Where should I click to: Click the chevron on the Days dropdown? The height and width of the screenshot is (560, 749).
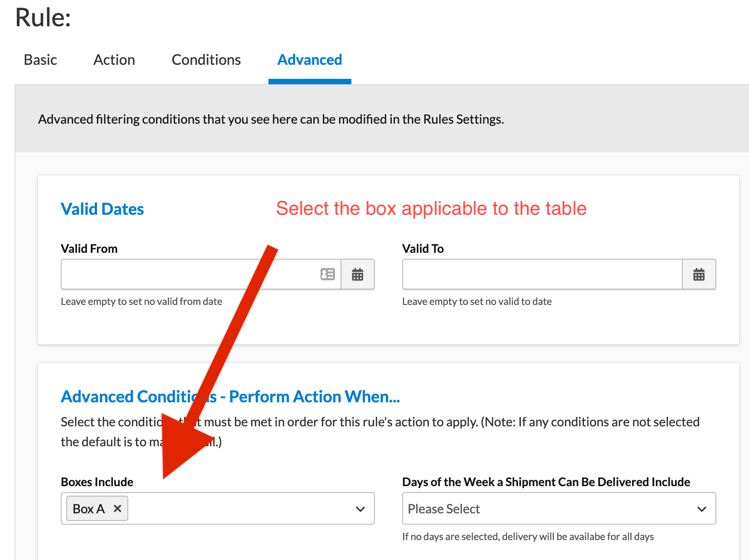coord(701,508)
